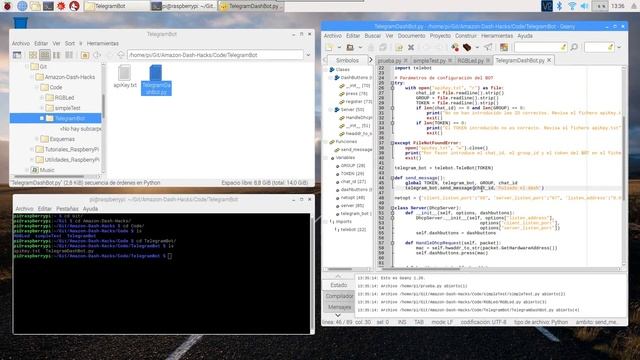640x360 pixels.
Task: Open dropdown arrow next to Geany New icon
Action: 338,48
